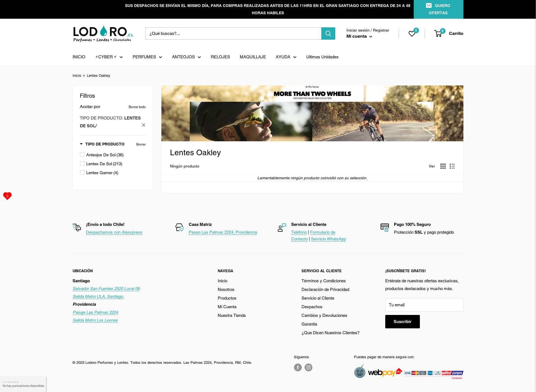The height and width of the screenshot is (392, 536).
Task: Open the Garantía footer link
Action: click(309, 324)
